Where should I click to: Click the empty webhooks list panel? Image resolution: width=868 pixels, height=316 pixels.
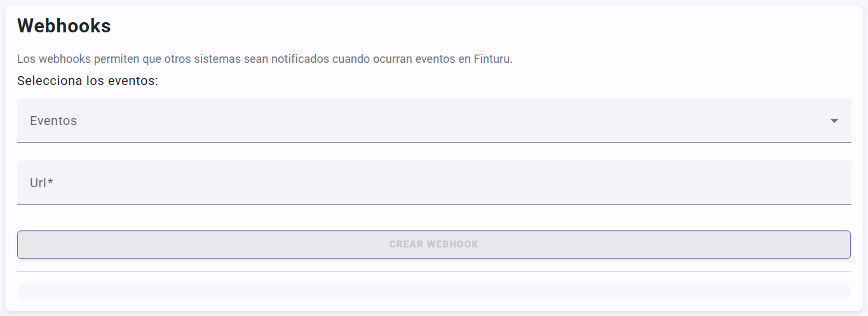(x=433, y=291)
